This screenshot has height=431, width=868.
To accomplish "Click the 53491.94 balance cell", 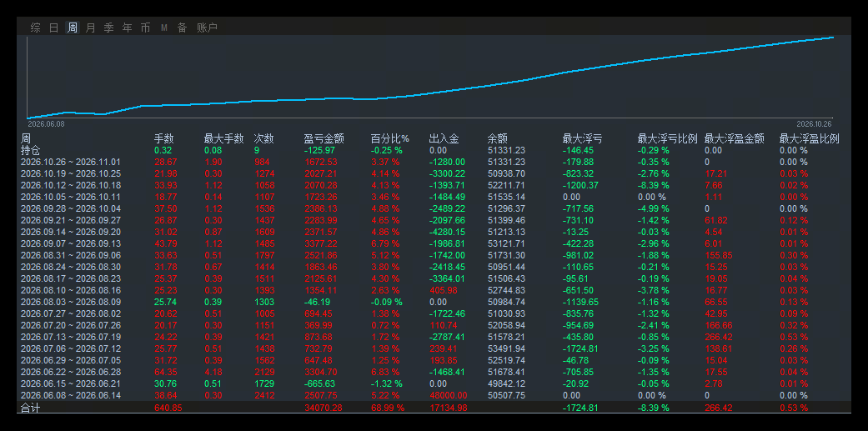I will pos(506,348).
